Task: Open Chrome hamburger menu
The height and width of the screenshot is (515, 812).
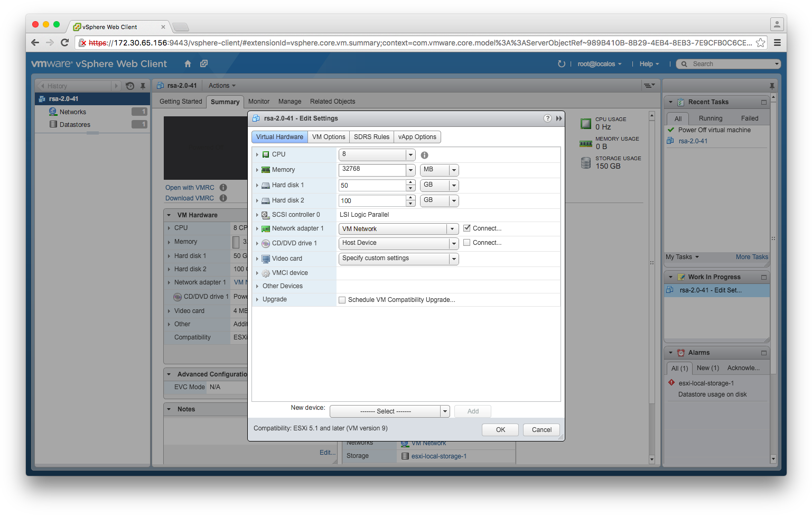Action: click(x=777, y=43)
